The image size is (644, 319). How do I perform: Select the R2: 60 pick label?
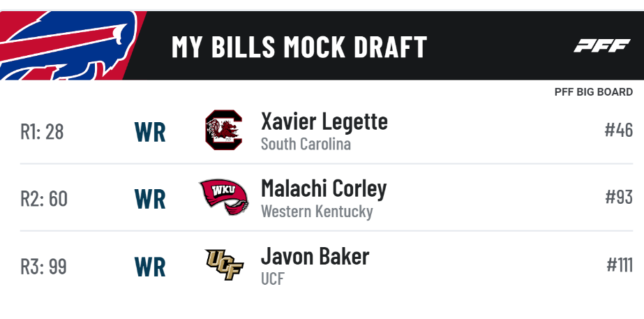(44, 199)
